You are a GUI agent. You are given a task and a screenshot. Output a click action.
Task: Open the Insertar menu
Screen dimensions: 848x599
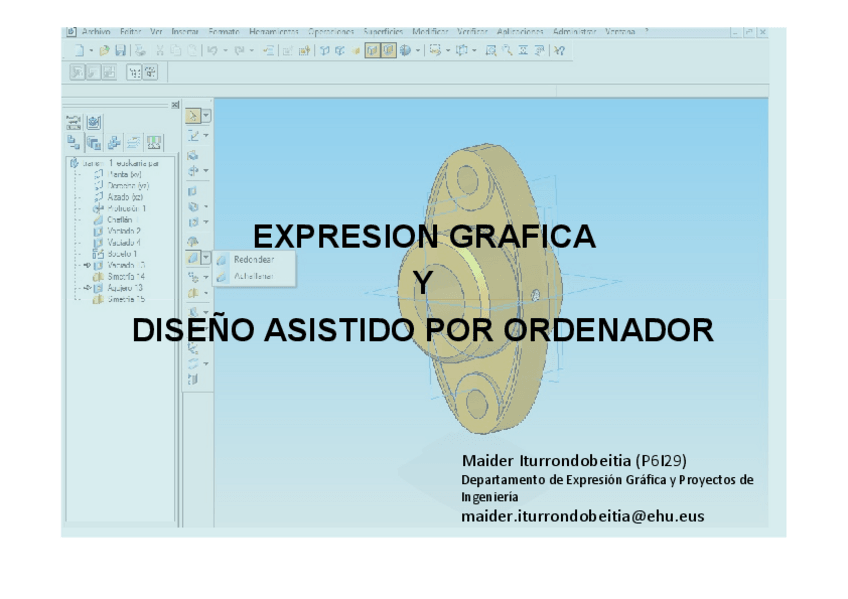pos(185,32)
